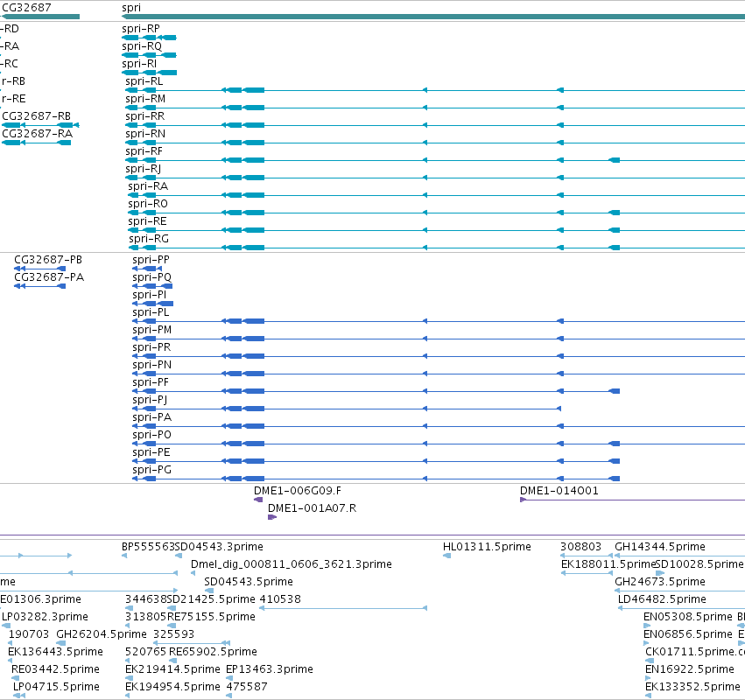
Task: Select the SD04543.5prime EST label
Action: tap(248, 582)
